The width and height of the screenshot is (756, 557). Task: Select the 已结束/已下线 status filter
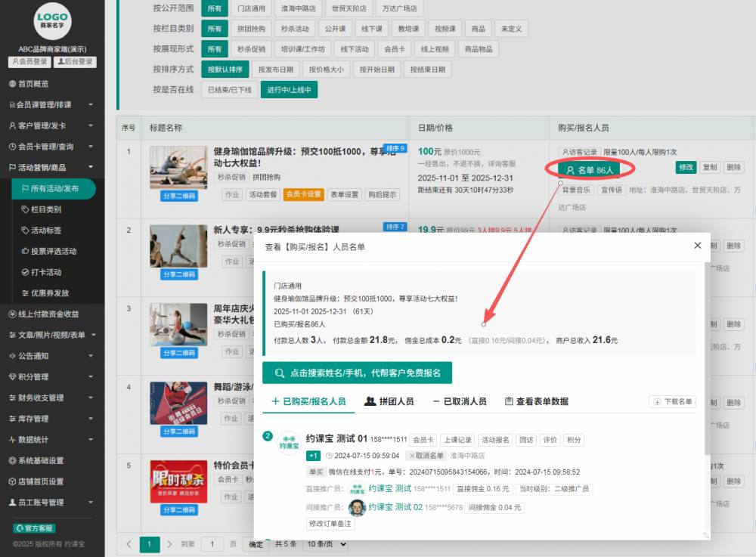[x=230, y=89]
